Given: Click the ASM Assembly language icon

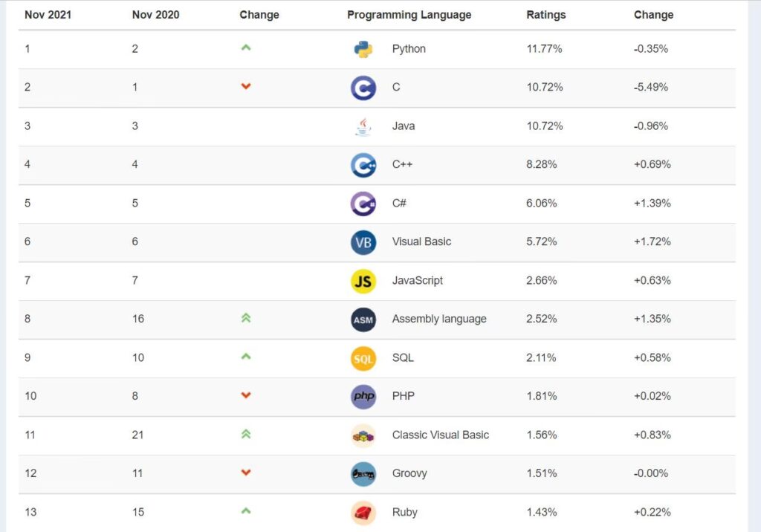Looking at the screenshot, I should [x=363, y=319].
